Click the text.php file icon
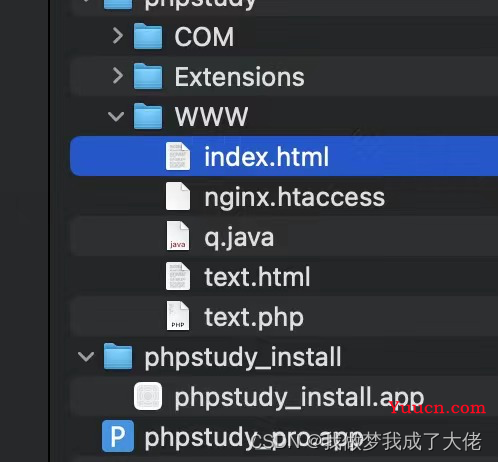498x462 pixels. pos(178,316)
